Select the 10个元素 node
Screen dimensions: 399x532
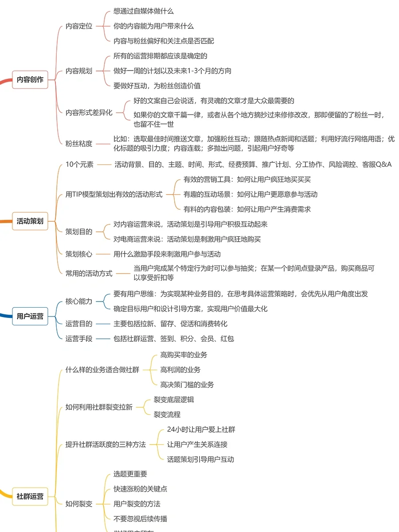79,164
